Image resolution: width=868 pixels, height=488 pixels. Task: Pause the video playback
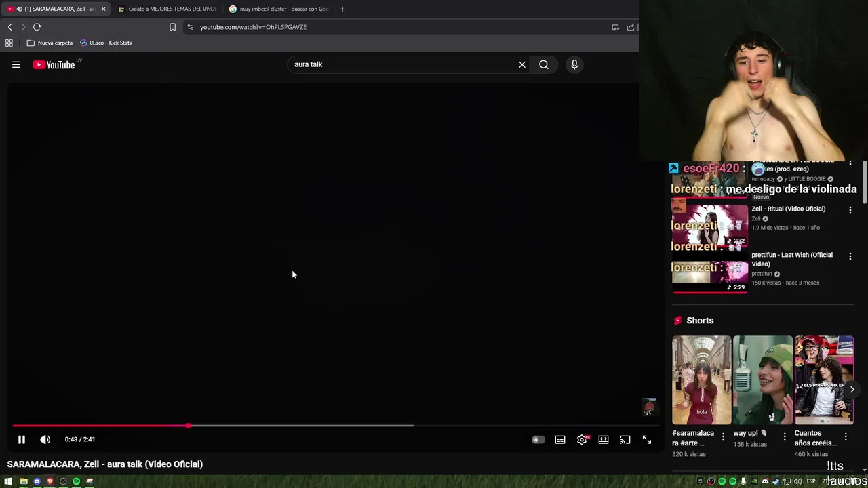(21, 439)
